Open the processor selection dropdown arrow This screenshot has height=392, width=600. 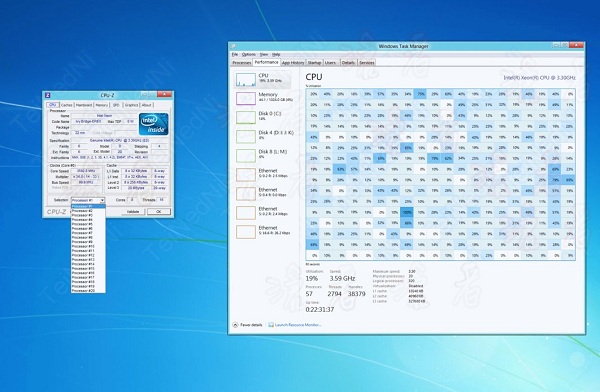point(103,200)
